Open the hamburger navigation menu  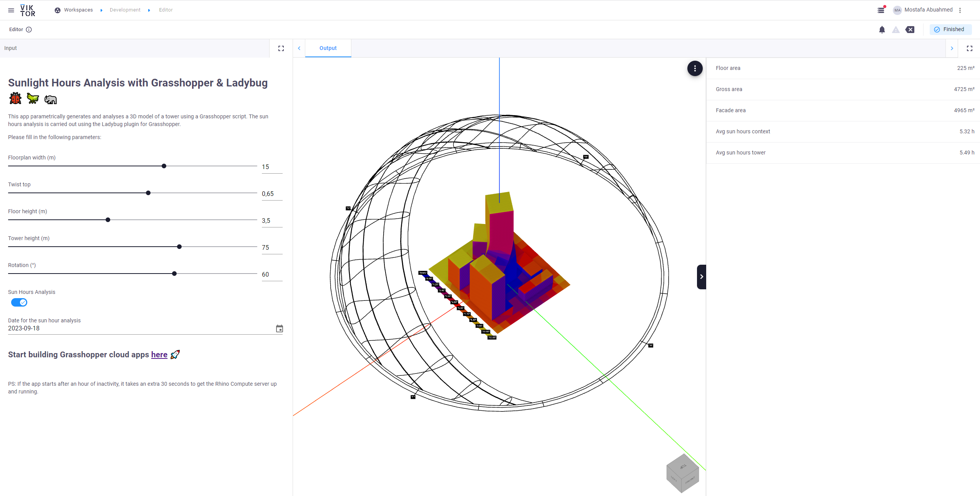click(x=11, y=10)
